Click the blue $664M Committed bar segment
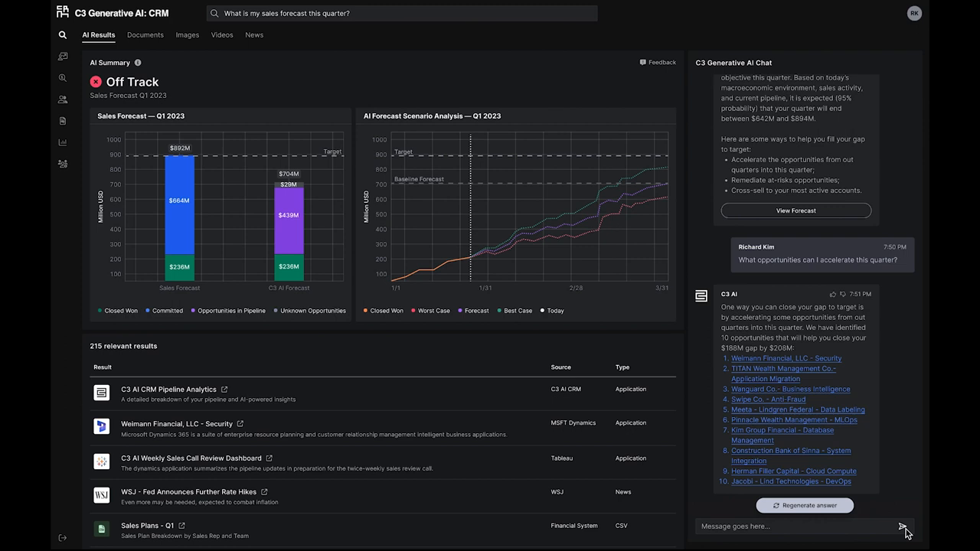Viewport: 980px width, 551px height. (x=179, y=205)
